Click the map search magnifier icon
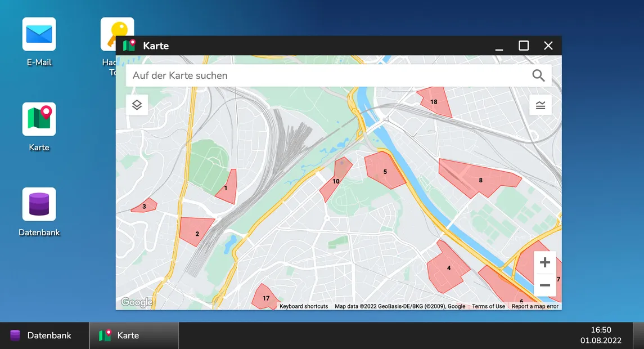644x349 pixels. pos(538,75)
